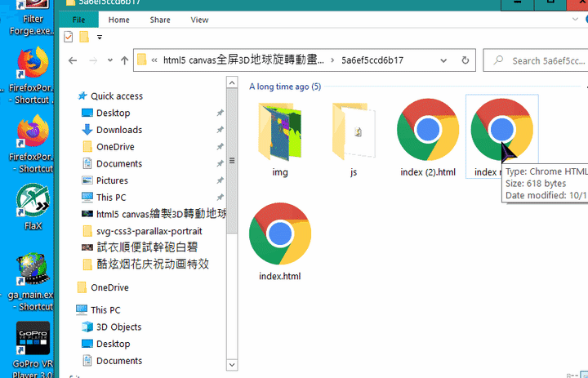
Task: Select the lower FirefoxPortable desktop shortcut
Action: click(x=32, y=144)
